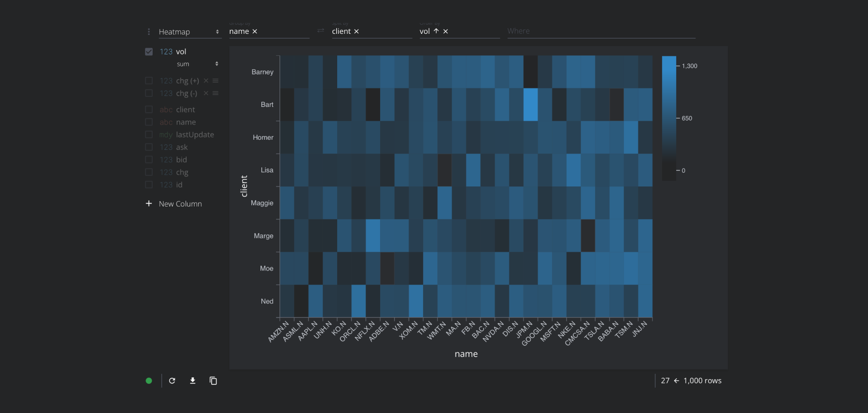868x413 pixels.
Task: Click the y-axis title client
Action: tap(244, 186)
